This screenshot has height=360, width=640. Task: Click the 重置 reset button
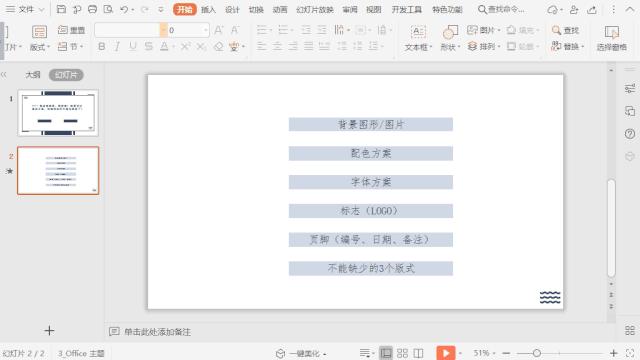(71, 30)
